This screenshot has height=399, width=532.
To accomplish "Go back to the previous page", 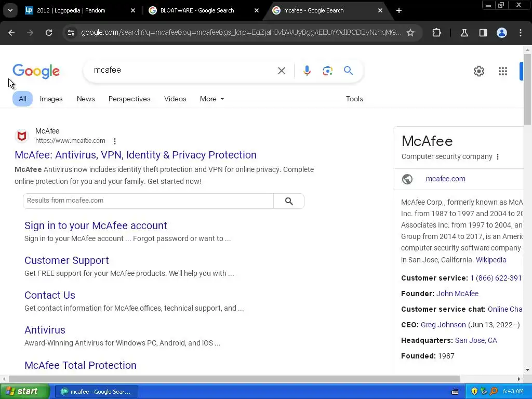I will 11,33.
